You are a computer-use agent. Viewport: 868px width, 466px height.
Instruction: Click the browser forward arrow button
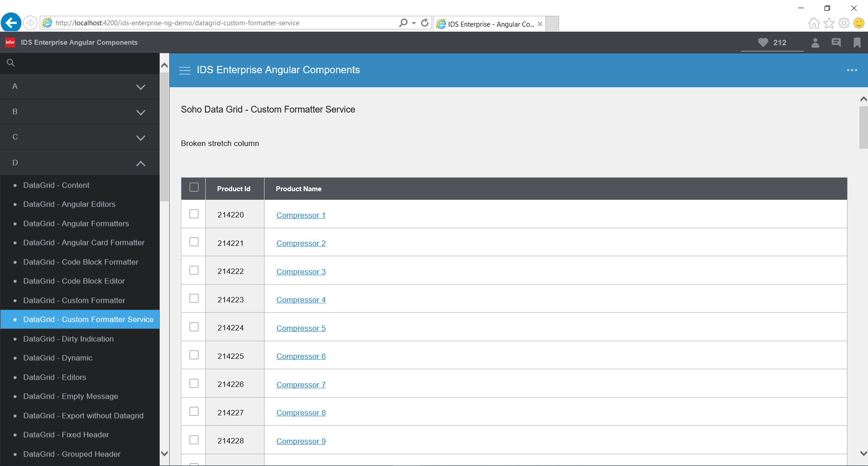30,23
